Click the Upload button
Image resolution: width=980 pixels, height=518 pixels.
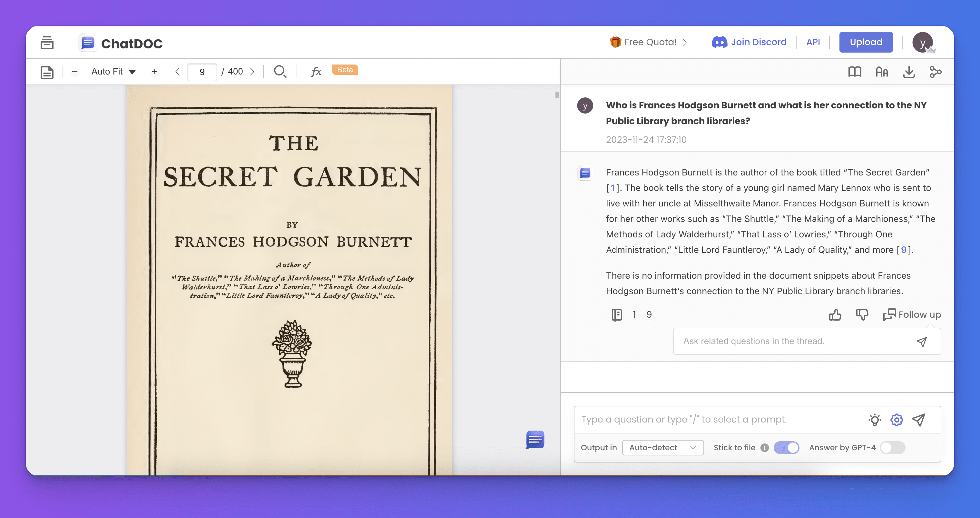866,42
